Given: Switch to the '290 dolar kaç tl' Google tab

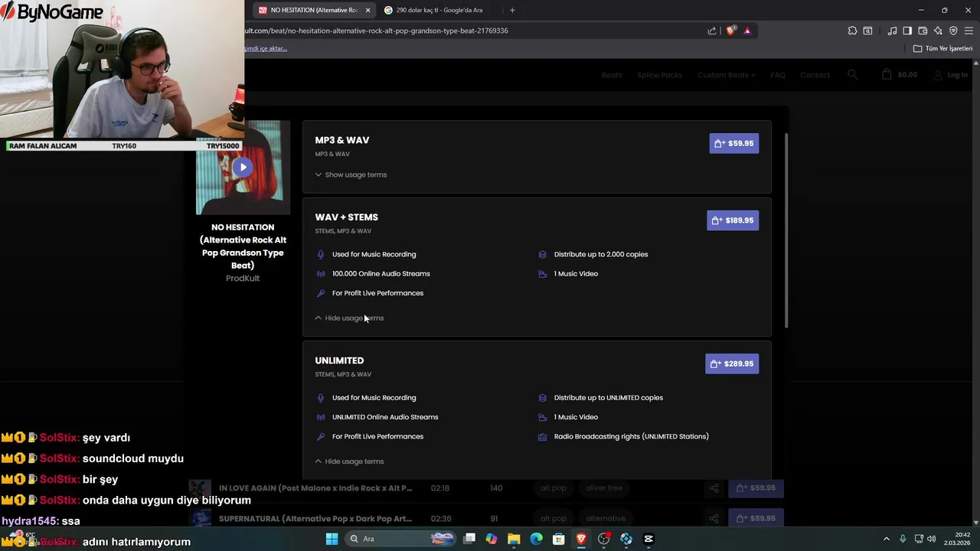Looking at the screenshot, I should click(x=440, y=10).
